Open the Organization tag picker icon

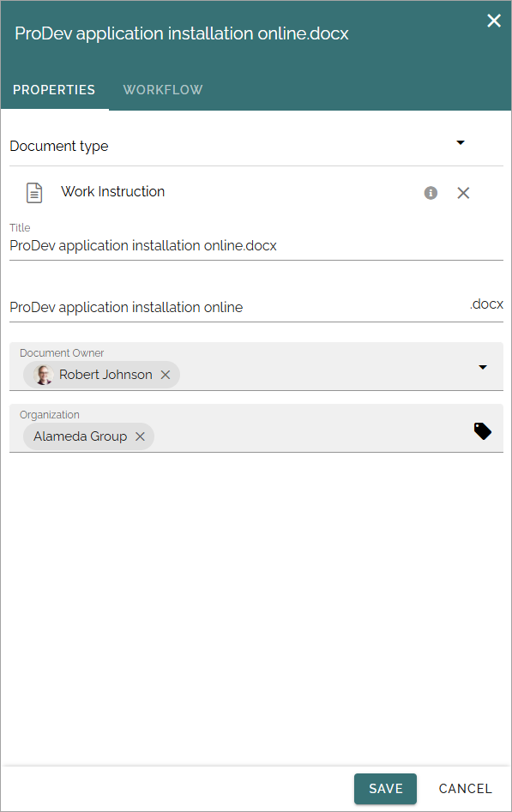483,430
